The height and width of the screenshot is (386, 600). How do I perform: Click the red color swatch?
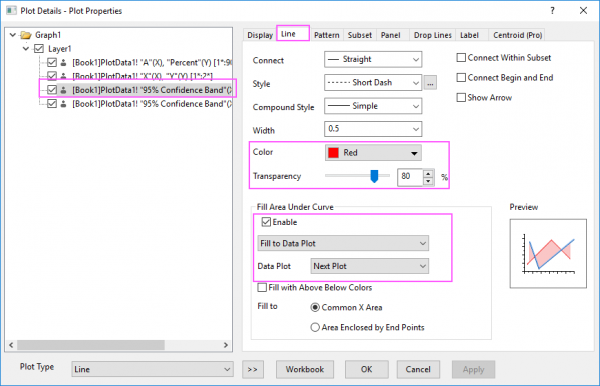[333, 153]
